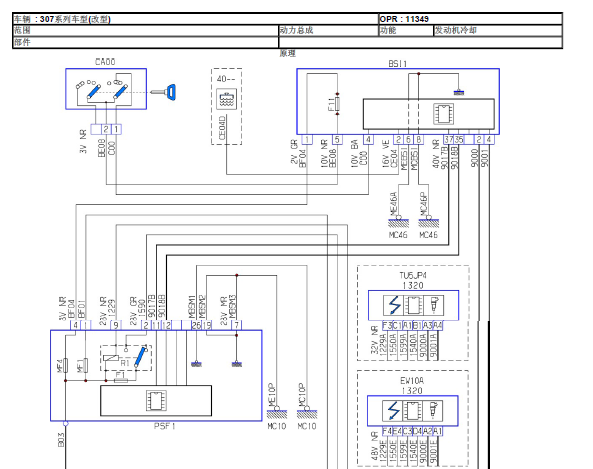Select the 1229A wire label

[383, 344]
